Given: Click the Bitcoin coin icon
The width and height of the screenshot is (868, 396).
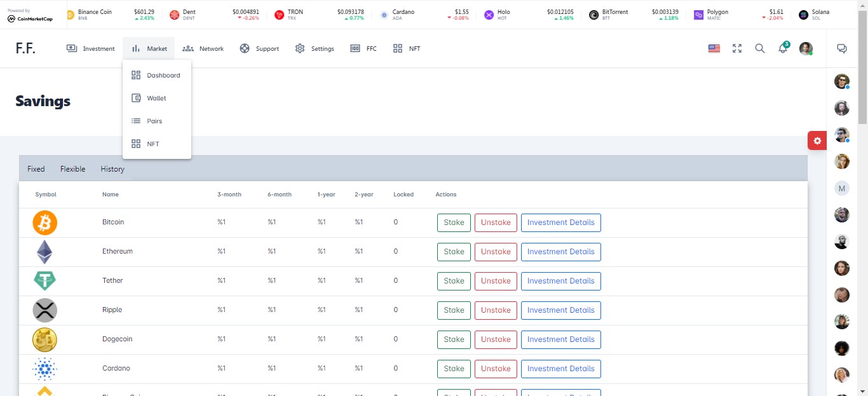Looking at the screenshot, I should (x=45, y=222).
